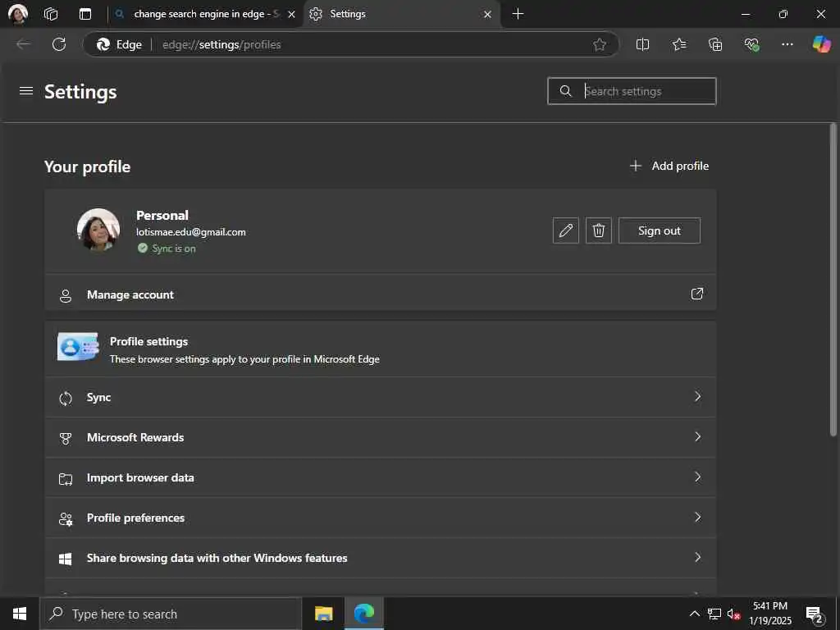Open the Settings hamburger menu
Image resolution: width=840 pixels, height=630 pixels.
coord(25,91)
